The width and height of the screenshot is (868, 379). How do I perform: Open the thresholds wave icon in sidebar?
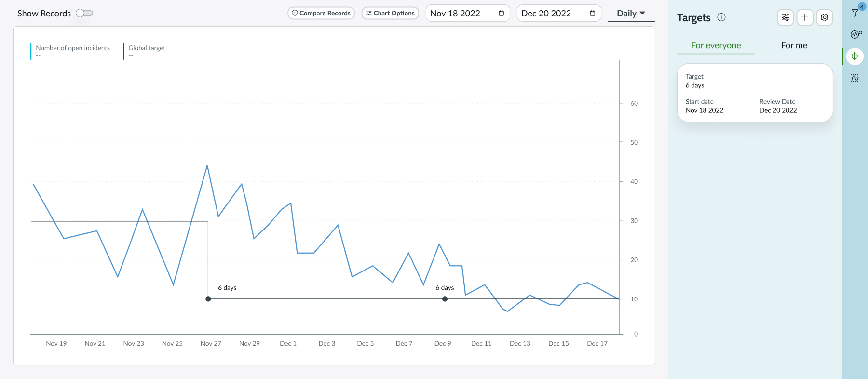point(854,78)
